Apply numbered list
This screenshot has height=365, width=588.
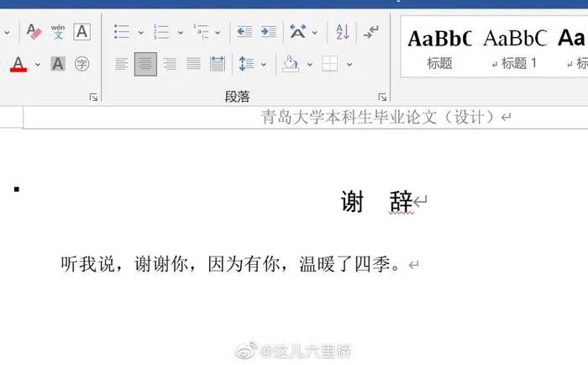pyautogui.click(x=161, y=32)
